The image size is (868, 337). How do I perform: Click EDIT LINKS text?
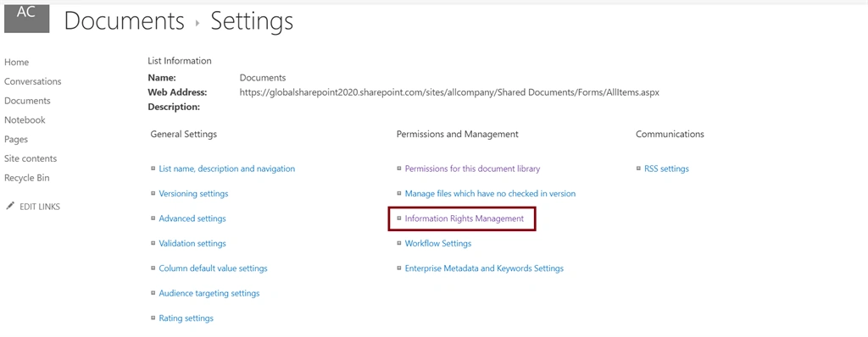(x=40, y=207)
